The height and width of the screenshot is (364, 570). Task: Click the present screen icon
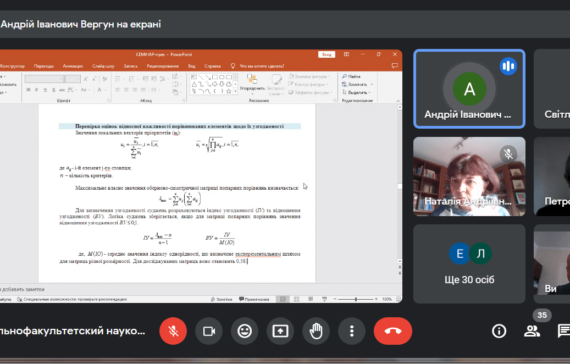pyautogui.click(x=280, y=331)
